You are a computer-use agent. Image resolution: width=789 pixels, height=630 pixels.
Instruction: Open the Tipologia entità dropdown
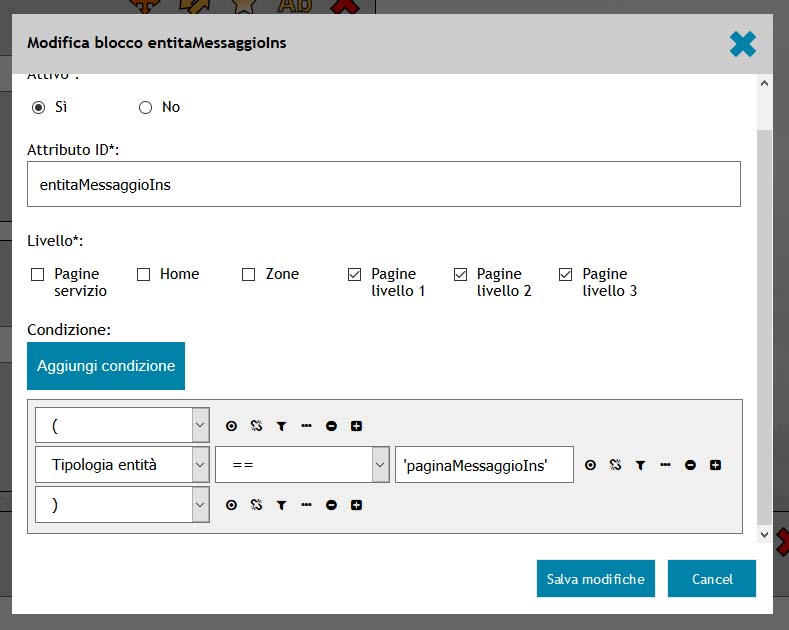pyautogui.click(x=122, y=465)
